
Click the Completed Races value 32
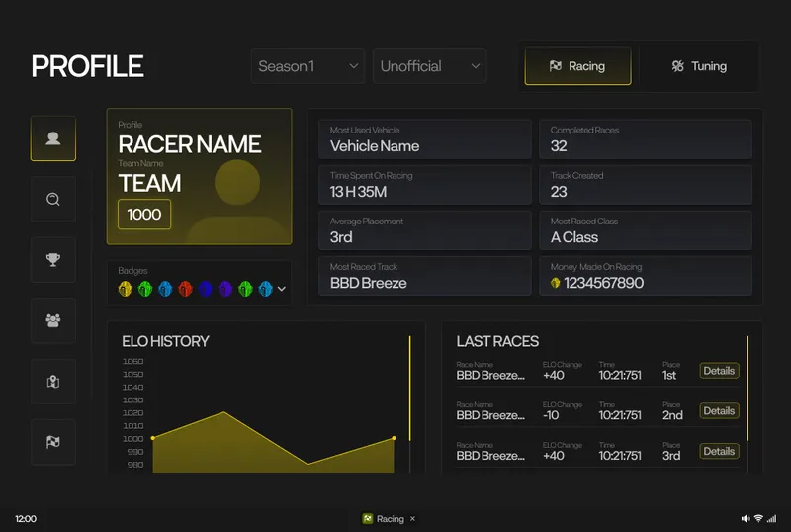click(559, 146)
